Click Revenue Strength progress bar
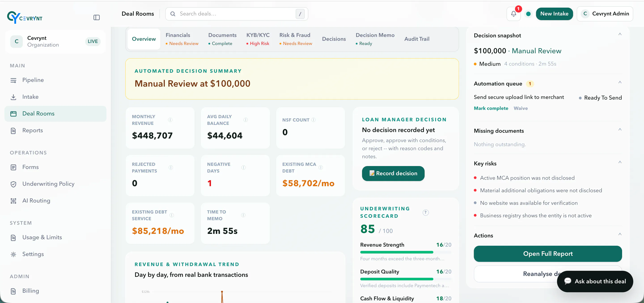 [405, 252]
